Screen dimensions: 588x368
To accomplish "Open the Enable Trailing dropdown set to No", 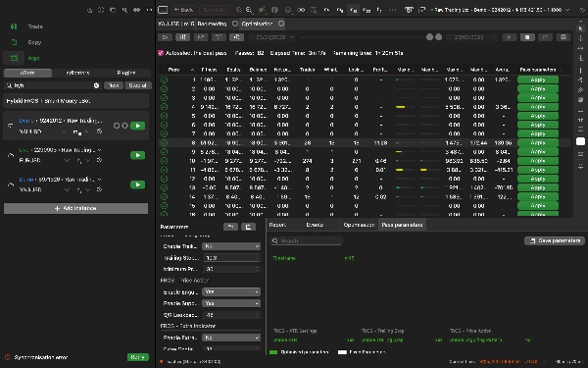I will (231, 246).
